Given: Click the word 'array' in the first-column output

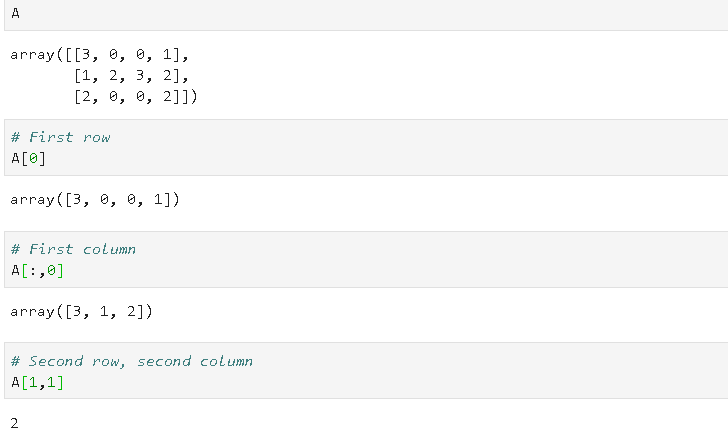Looking at the screenshot, I should (x=32, y=312).
